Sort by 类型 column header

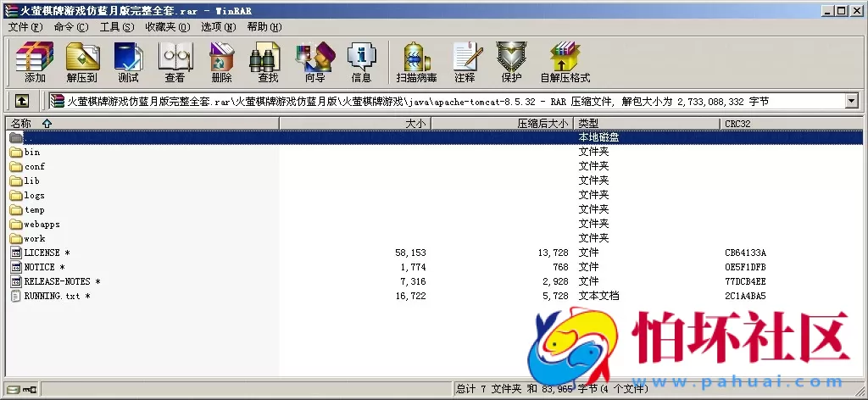pos(648,124)
